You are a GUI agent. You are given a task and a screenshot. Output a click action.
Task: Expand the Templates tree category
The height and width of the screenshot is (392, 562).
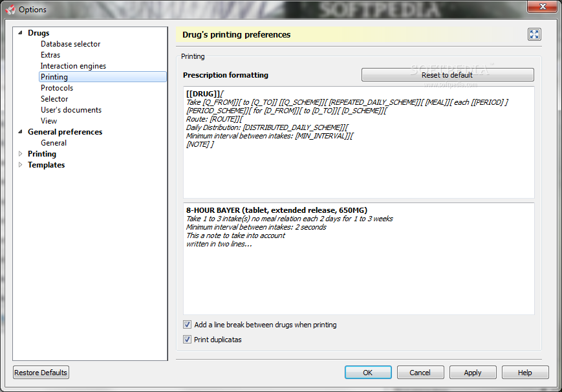[21, 164]
